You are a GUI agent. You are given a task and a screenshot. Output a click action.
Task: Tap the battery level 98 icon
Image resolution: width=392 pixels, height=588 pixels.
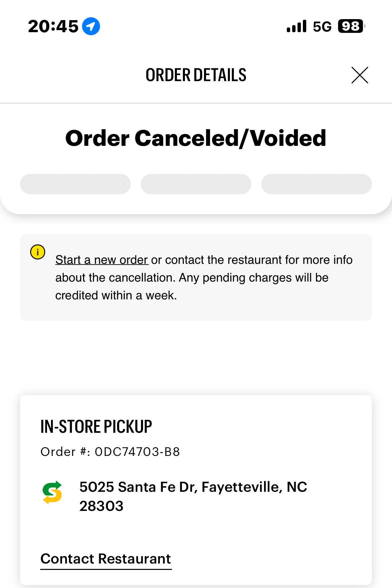click(x=351, y=26)
